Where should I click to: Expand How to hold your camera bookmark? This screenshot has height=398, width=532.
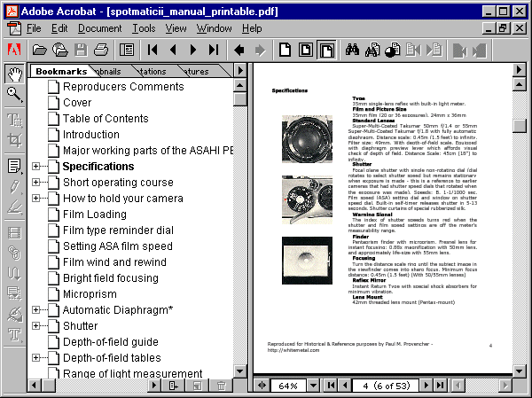click(35, 199)
